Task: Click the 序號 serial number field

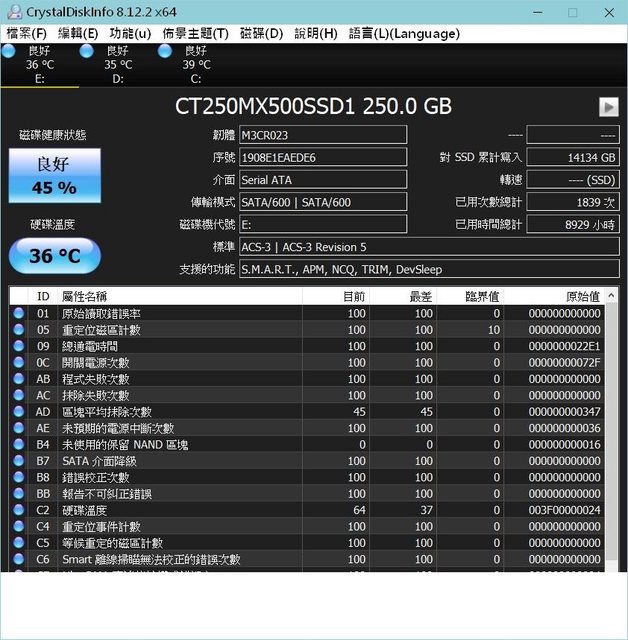Action: pyautogui.click(x=322, y=157)
